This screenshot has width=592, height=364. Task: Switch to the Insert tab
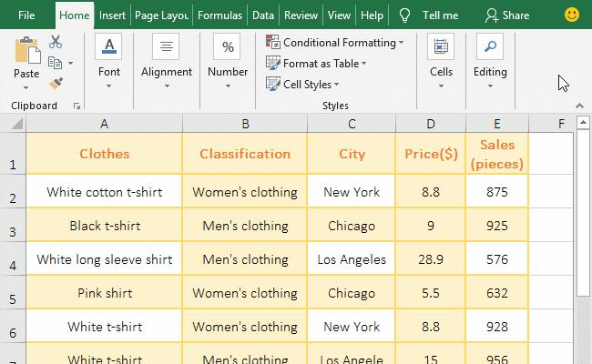(x=112, y=15)
